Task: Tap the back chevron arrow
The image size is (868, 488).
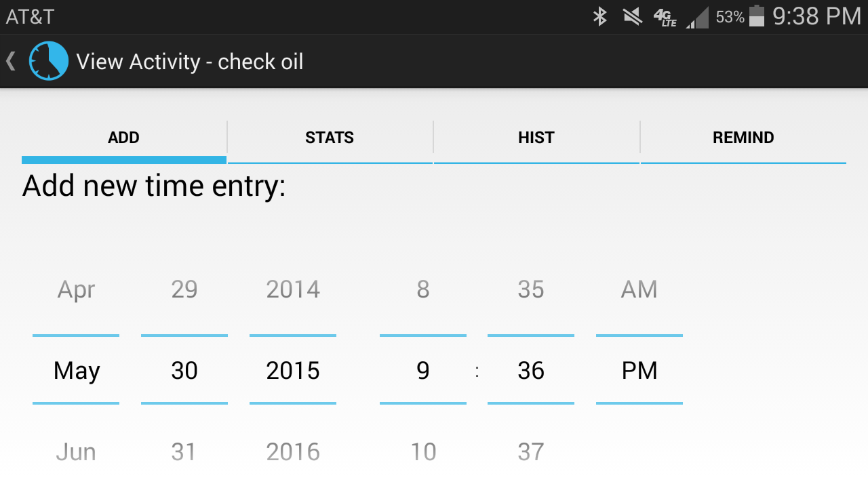Action: (10, 61)
